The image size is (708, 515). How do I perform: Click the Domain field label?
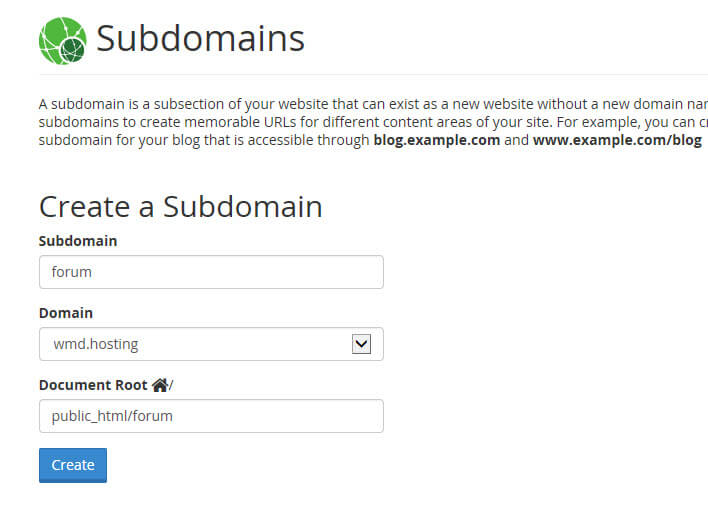coord(66,313)
